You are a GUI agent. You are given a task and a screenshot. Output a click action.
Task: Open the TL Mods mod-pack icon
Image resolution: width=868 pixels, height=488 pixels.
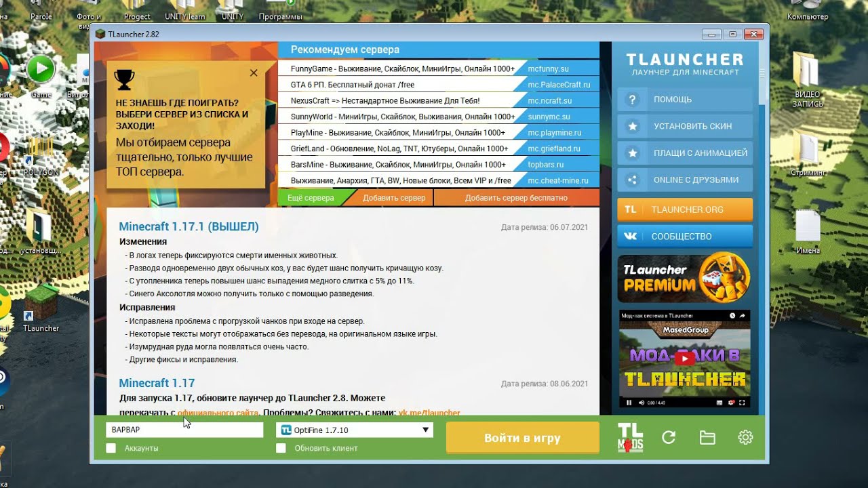[630, 437]
